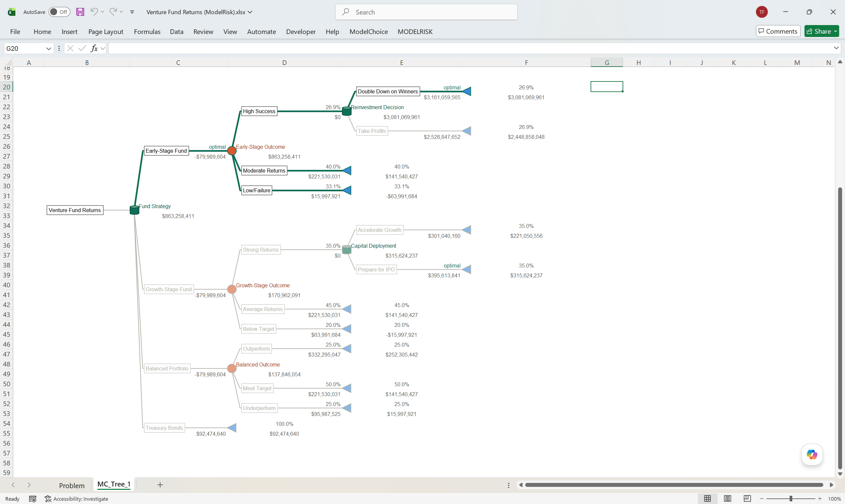Click the horizontal scrollbar thumb
Screen dimensions: 845x504
pos(674,485)
